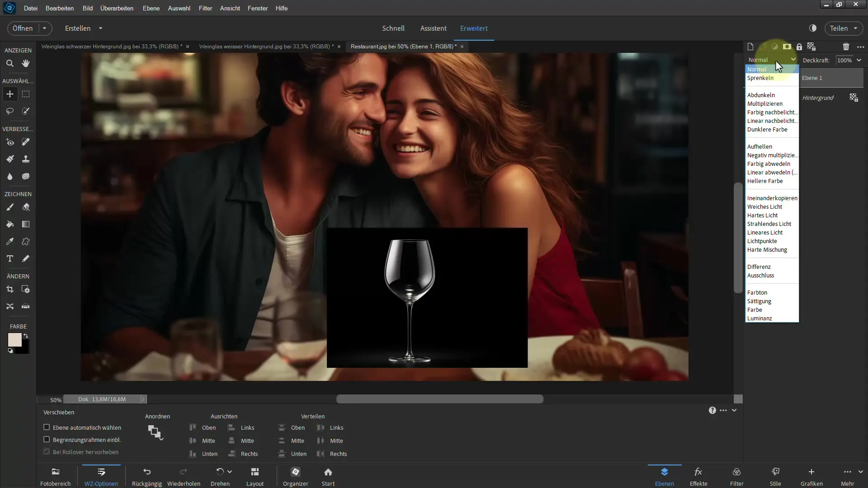
Task: Open the Organizer
Action: click(x=296, y=477)
